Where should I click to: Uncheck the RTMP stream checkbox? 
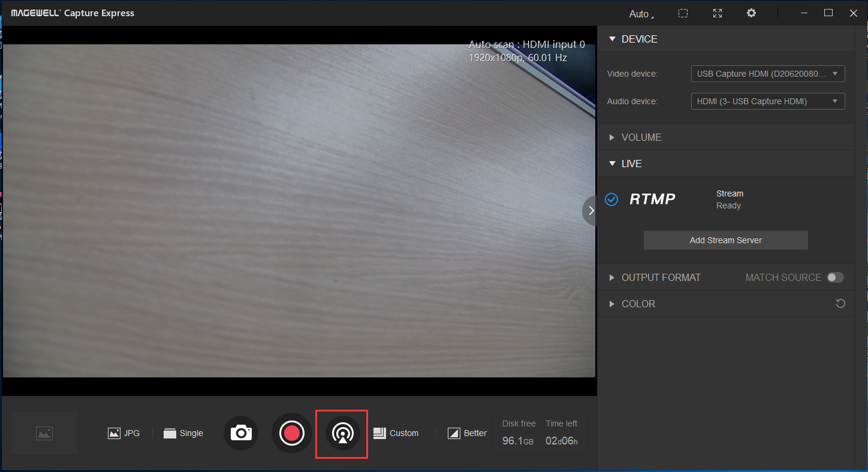click(x=611, y=199)
